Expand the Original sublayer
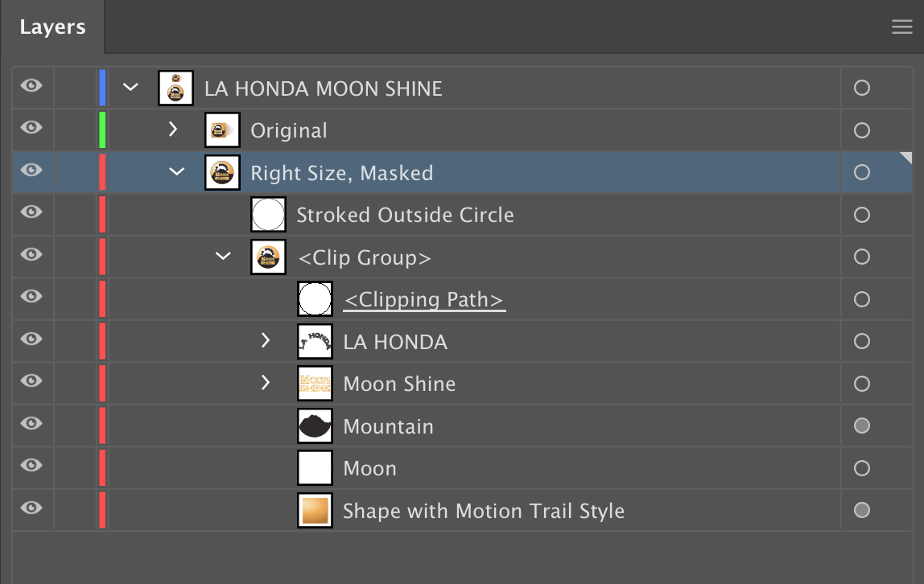 (x=173, y=129)
